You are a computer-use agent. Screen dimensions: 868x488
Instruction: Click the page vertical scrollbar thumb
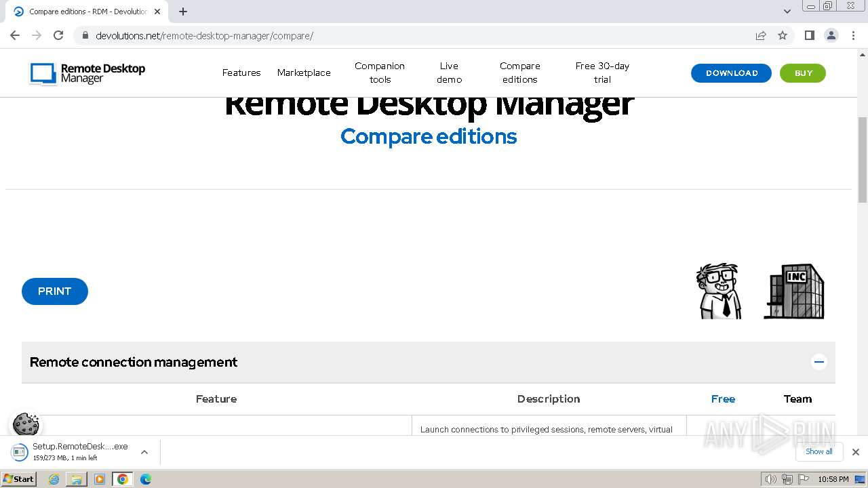[x=862, y=159]
